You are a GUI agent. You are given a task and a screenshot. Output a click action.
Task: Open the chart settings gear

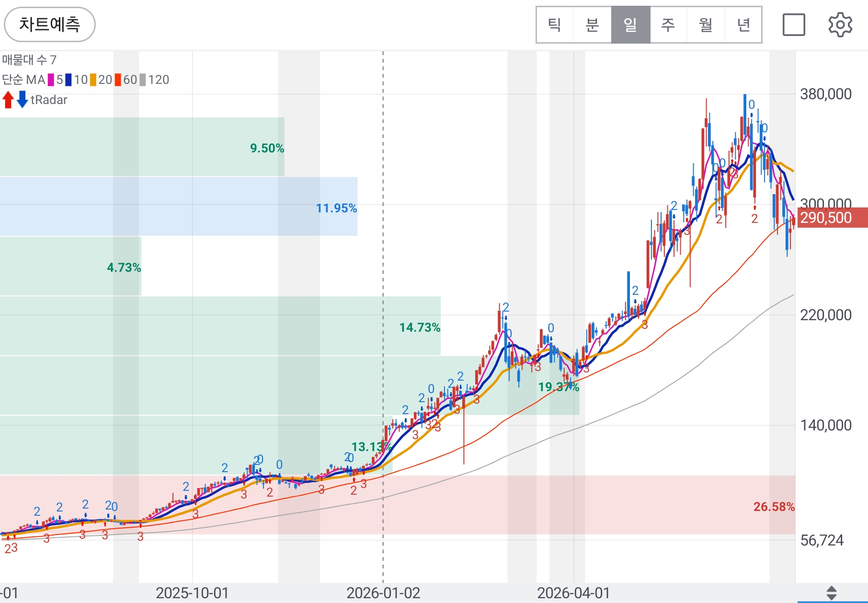tap(840, 25)
